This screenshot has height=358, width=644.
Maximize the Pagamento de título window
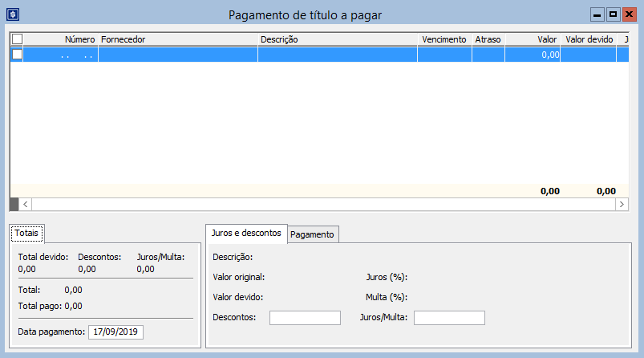(x=613, y=14)
